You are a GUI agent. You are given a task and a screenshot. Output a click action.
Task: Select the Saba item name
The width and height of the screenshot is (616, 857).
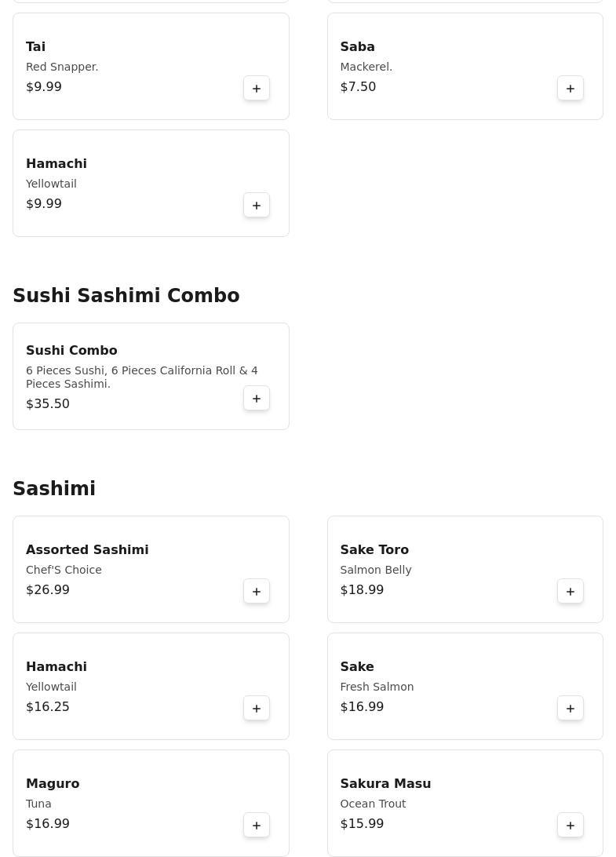click(x=357, y=47)
